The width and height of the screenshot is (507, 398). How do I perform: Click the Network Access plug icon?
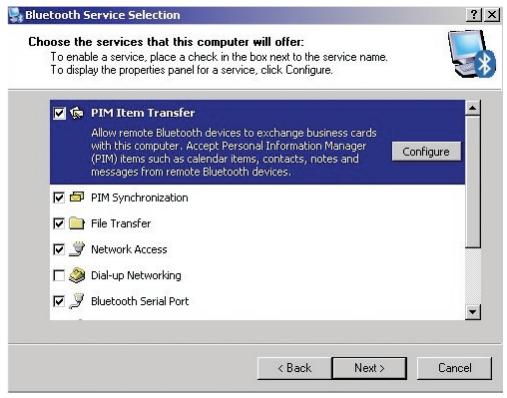(x=77, y=249)
